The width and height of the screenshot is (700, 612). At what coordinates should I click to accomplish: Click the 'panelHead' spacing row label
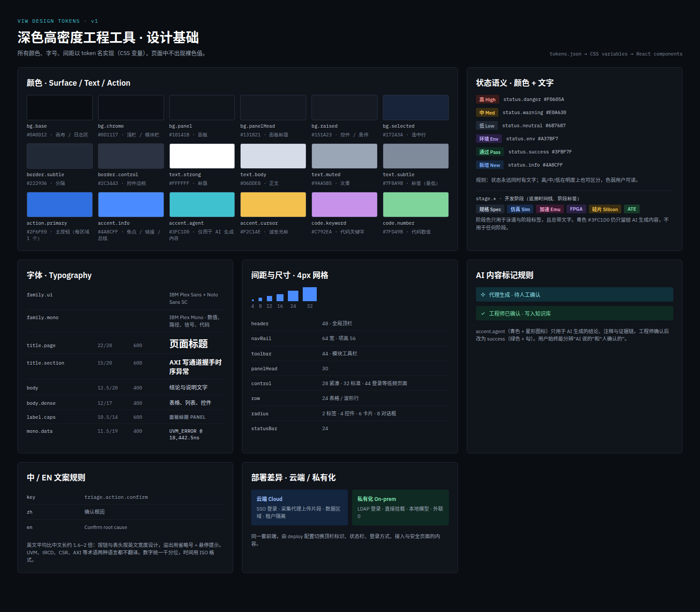coord(264,369)
